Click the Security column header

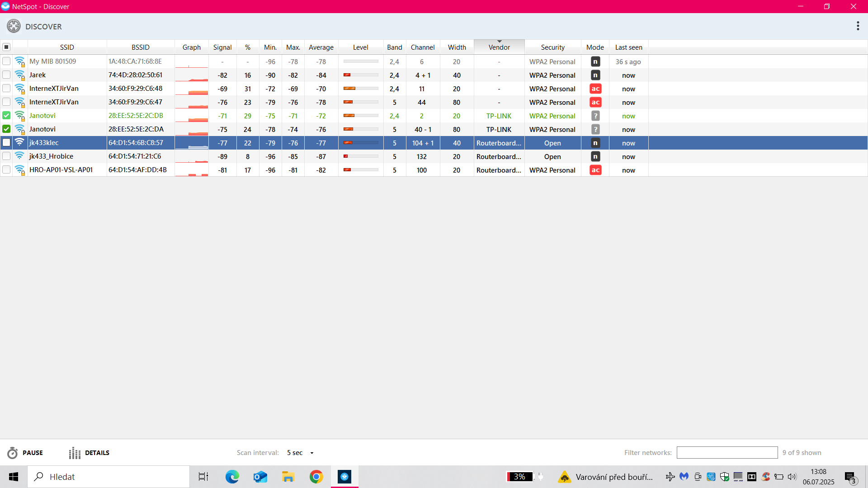coord(552,47)
